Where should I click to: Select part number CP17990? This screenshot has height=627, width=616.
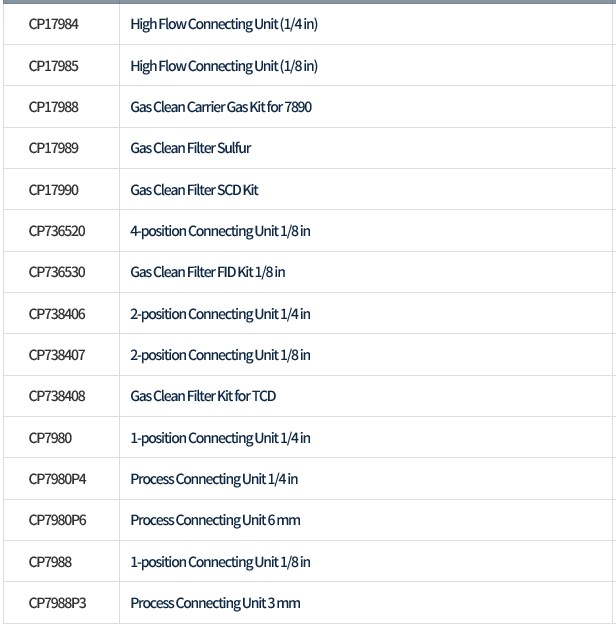[54, 190]
